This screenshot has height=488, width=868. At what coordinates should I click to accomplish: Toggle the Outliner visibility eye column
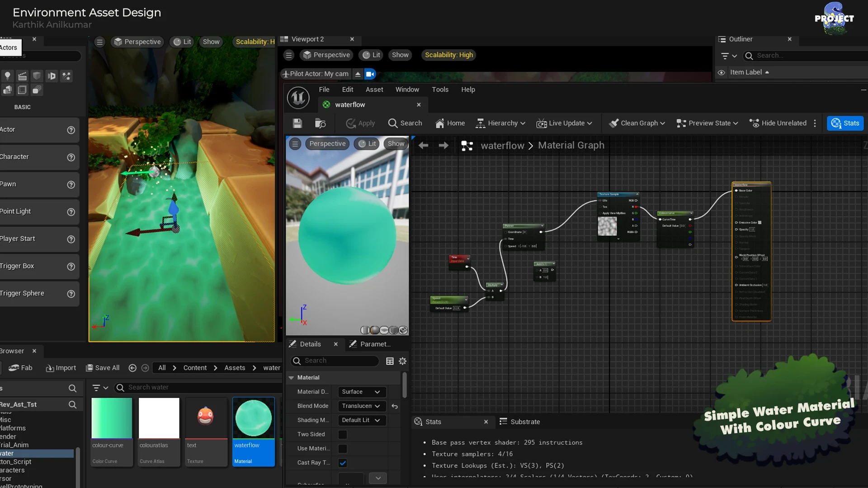[722, 72]
